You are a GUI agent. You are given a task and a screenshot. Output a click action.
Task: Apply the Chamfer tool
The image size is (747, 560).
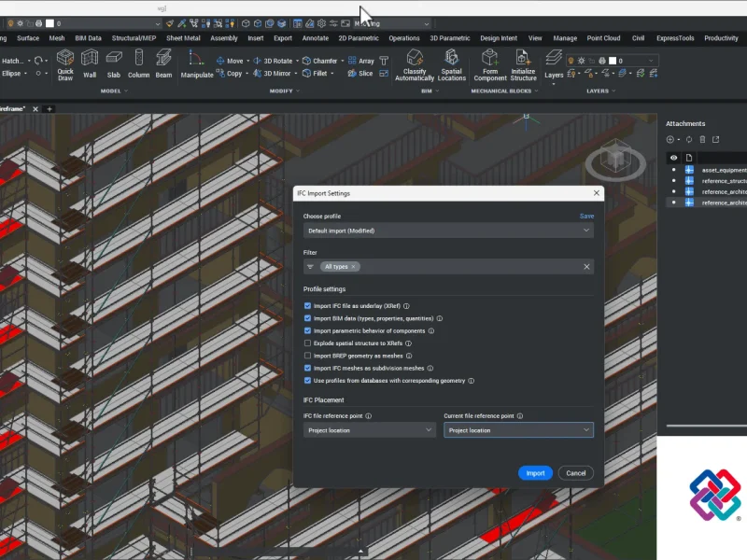320,61
